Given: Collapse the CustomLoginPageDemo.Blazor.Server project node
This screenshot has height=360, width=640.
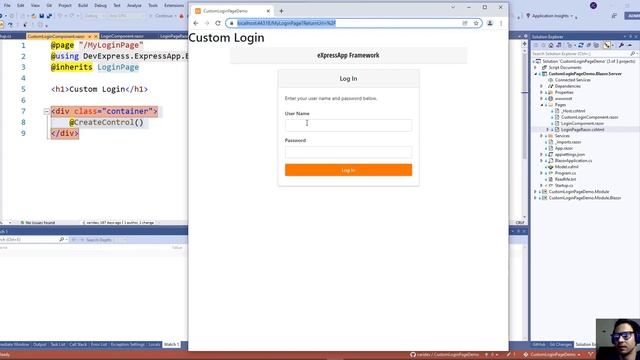Looking at the screenshot, I should tap(536, 74).
